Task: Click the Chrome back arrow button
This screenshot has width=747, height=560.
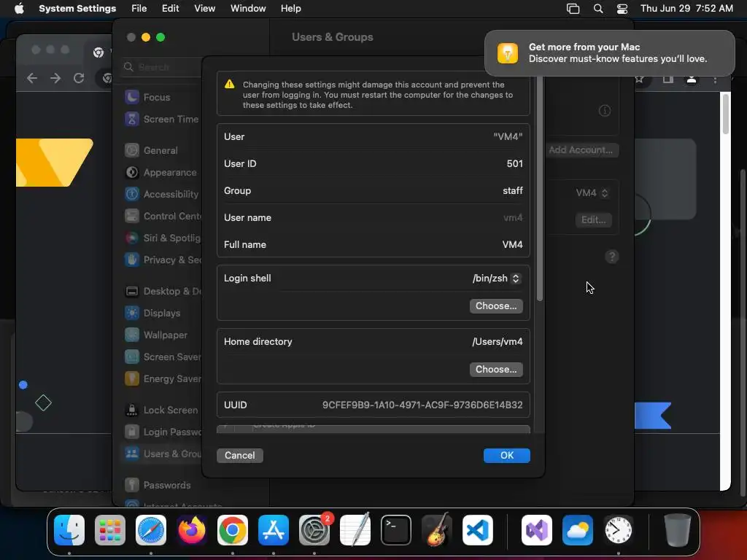Action: click(x=32, y=78)
